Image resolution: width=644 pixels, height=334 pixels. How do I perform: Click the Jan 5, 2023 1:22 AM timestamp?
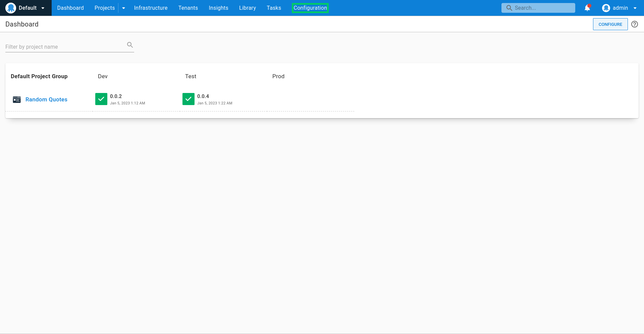pyautogui.click(x=215, y=103)
